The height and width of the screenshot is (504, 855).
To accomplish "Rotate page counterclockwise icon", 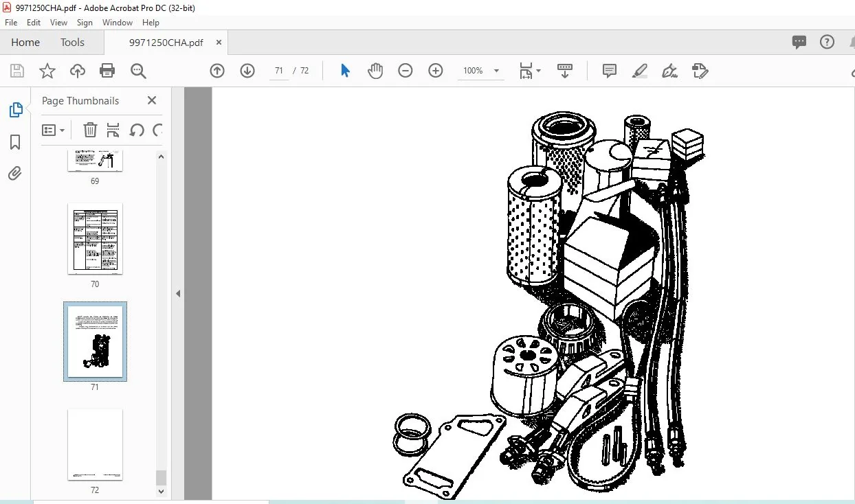I will (137, 130).
